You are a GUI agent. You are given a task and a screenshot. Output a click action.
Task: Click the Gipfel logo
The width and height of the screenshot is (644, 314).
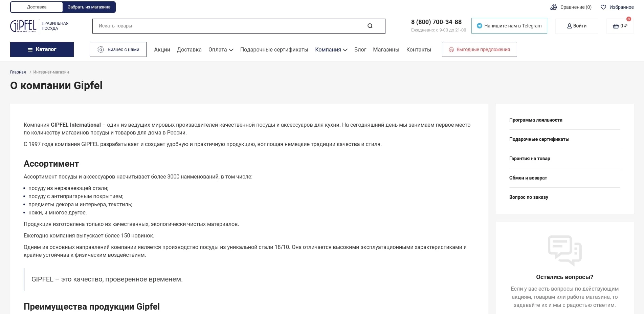pos(23,26)
